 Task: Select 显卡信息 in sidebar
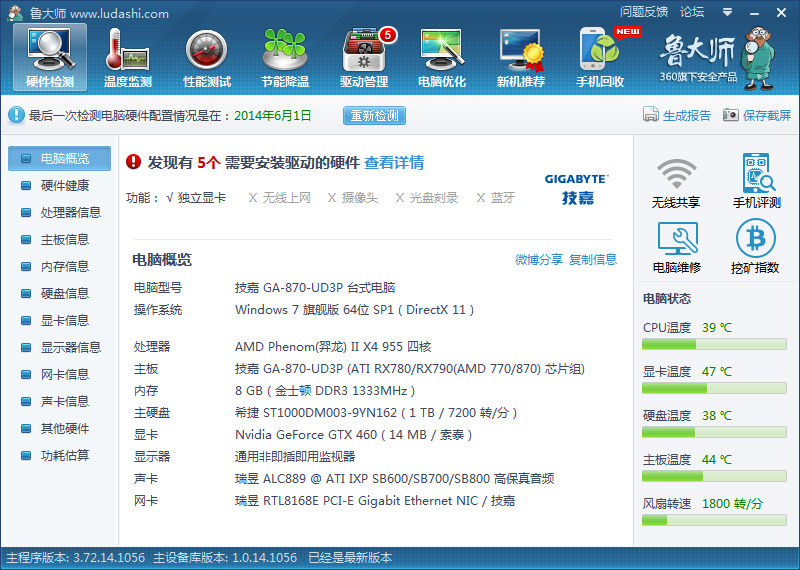pos(59,320)
